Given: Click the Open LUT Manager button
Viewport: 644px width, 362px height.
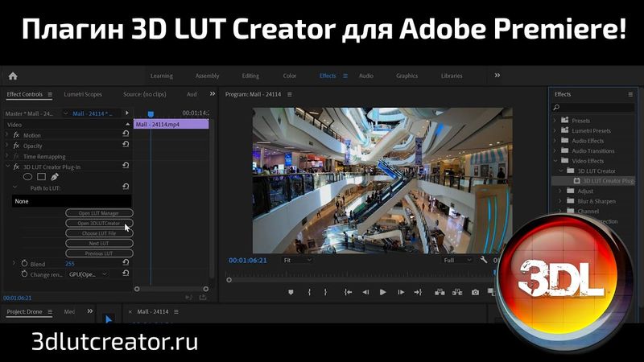Looking at the screenshot, I should tap(99, 213).
